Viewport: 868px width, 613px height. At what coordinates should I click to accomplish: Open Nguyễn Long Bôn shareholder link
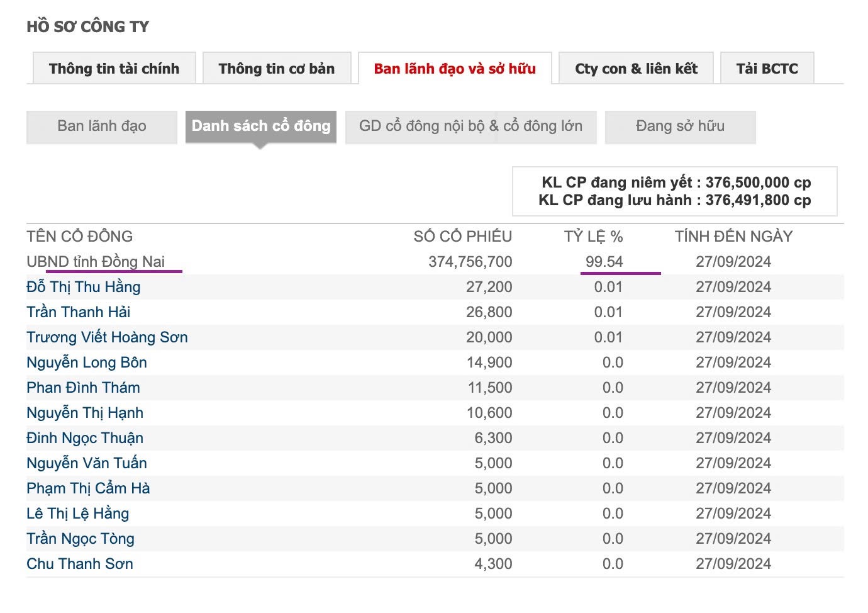coord(87,363)
